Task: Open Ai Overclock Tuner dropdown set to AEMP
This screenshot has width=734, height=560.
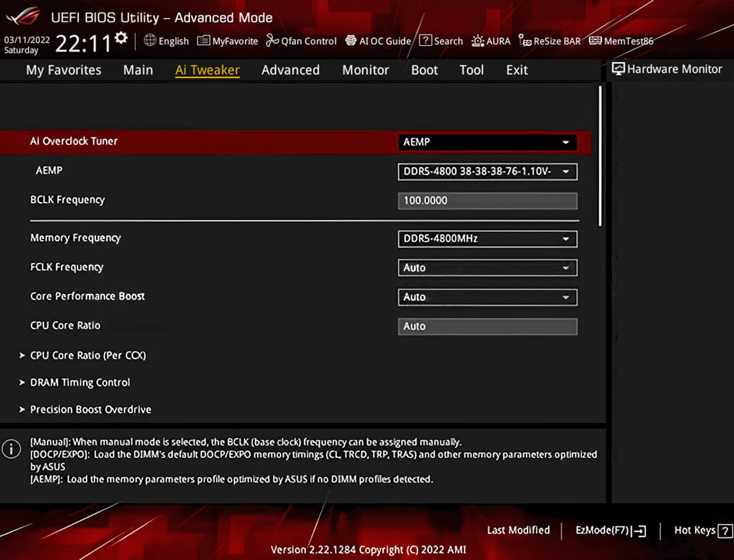Action: click(487, 142)
